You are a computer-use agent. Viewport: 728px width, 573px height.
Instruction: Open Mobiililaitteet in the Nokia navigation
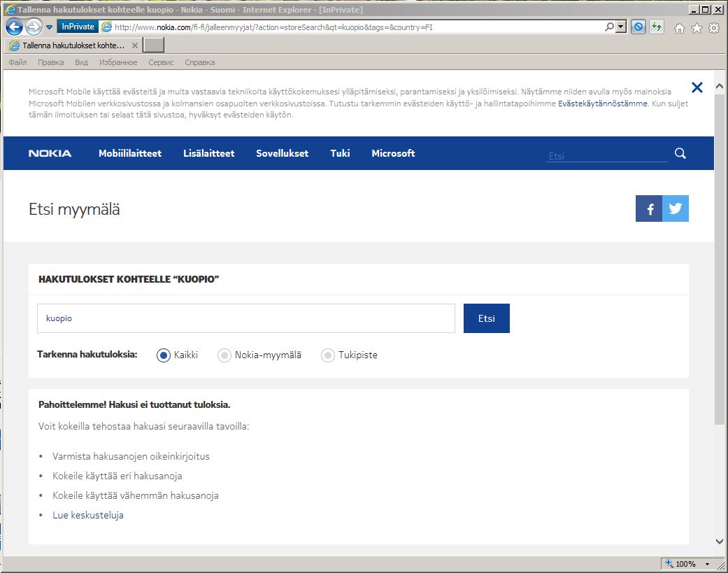pyautogui.click(x=130, y=153)
